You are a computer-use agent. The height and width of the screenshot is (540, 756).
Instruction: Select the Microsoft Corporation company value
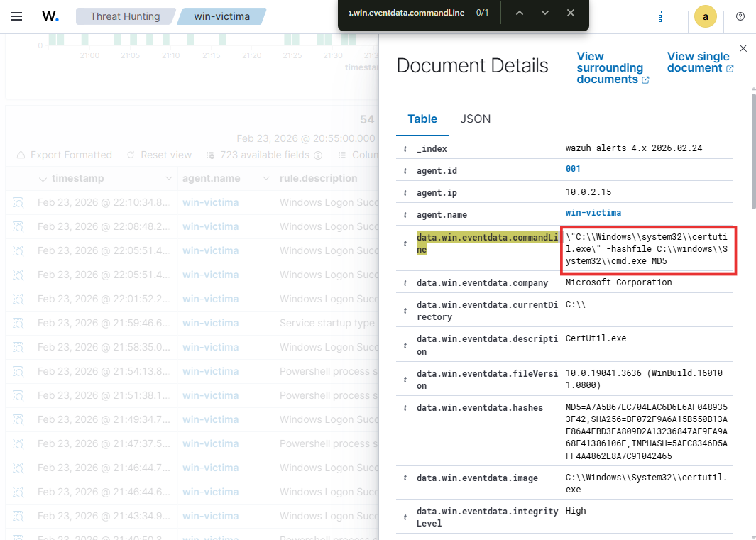point(618,282)
